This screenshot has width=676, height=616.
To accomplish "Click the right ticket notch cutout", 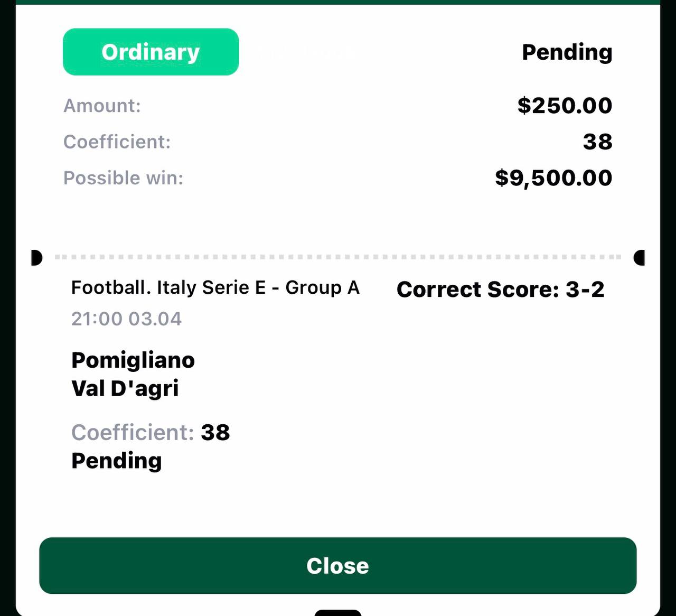I will pos(640,258).
